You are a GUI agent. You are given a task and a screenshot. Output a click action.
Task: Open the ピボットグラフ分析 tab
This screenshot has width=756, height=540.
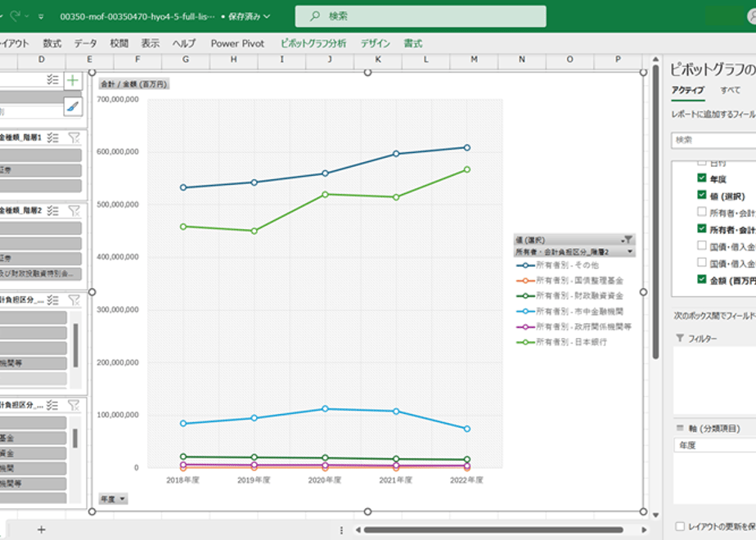[313, 43]
